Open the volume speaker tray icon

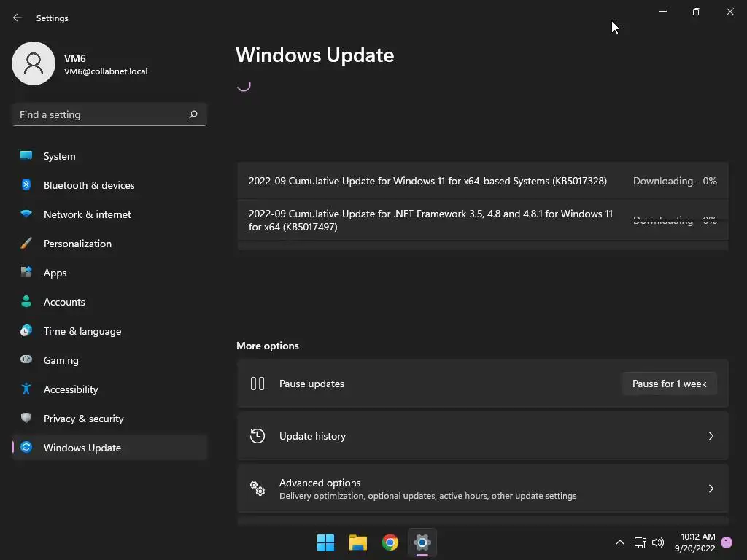(x=658, y=542)
